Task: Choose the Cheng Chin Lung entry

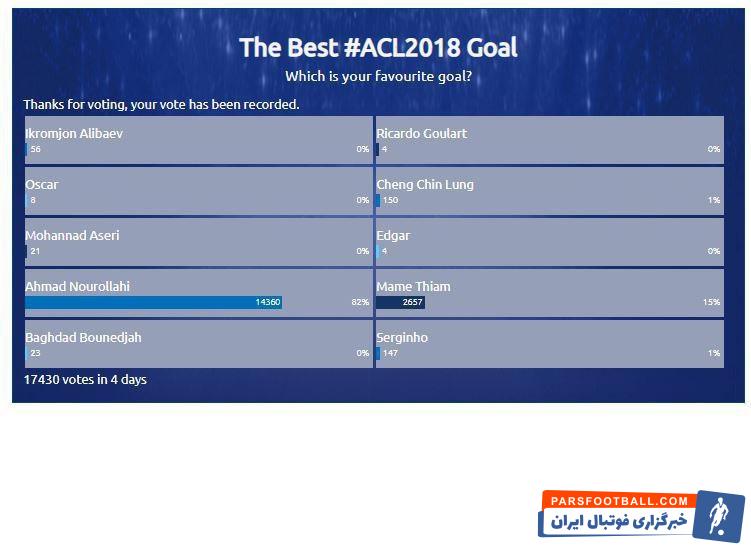Action: [x=550, y=191]
